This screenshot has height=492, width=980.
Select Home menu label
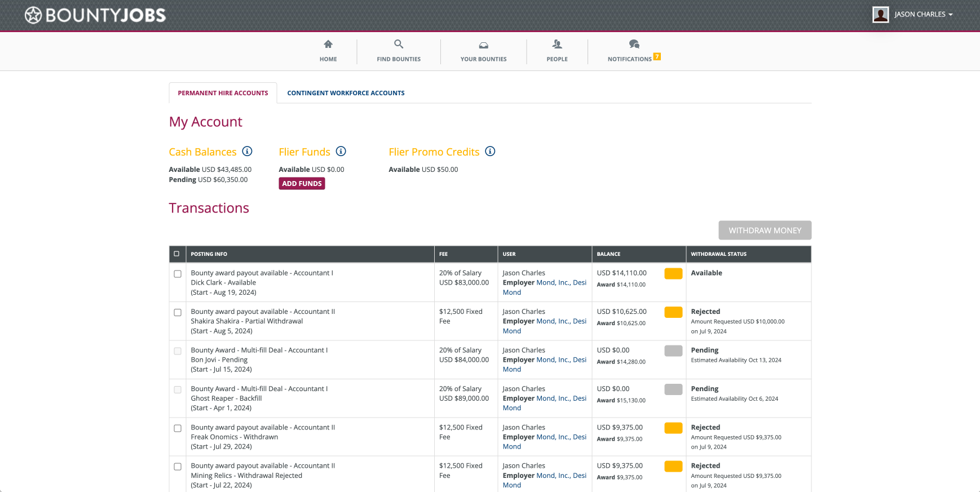click(328, 59)
